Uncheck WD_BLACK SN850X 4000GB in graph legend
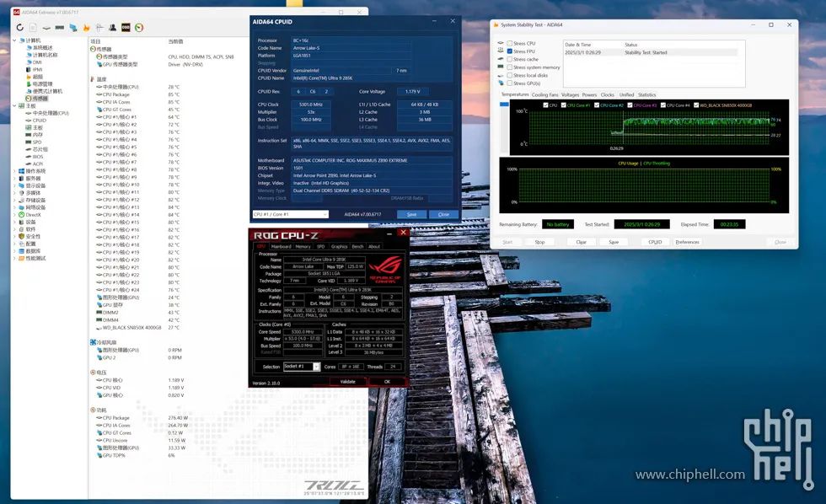This screenshot has height=504, width=826. tap(696, 105)
